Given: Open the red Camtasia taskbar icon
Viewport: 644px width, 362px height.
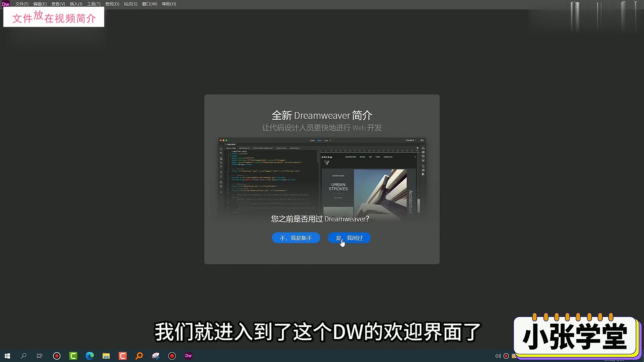Looking at the screenshot, I should pyautogui.click(x=123, y=356).
